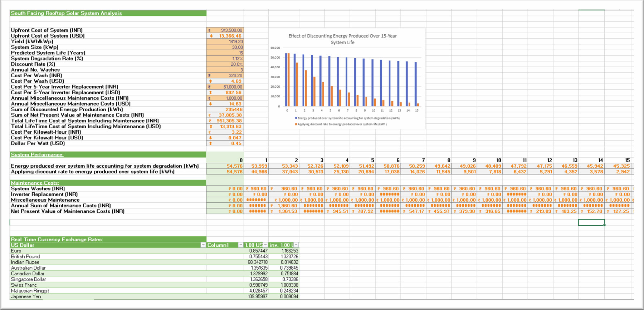This screenshot has height=310, width=644.
Task: Click the Cost Per Kilowatt-Hour (INR) value 3.22
Action: coord(225,132)
